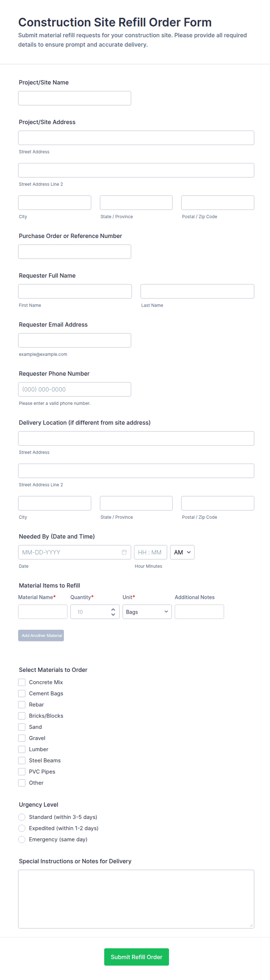270x980 pixels.
Task: Expand the Unit dropdown showing Bags
Action: click(x=147, y=612)
